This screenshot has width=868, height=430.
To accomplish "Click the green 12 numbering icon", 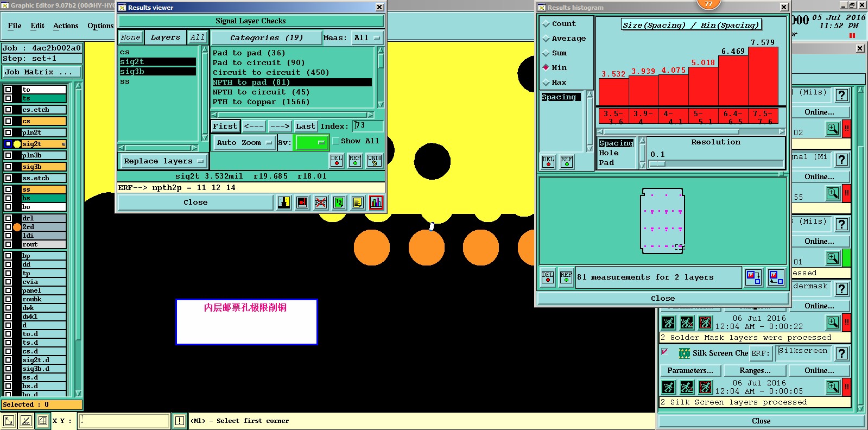I will tap(339, 203).
